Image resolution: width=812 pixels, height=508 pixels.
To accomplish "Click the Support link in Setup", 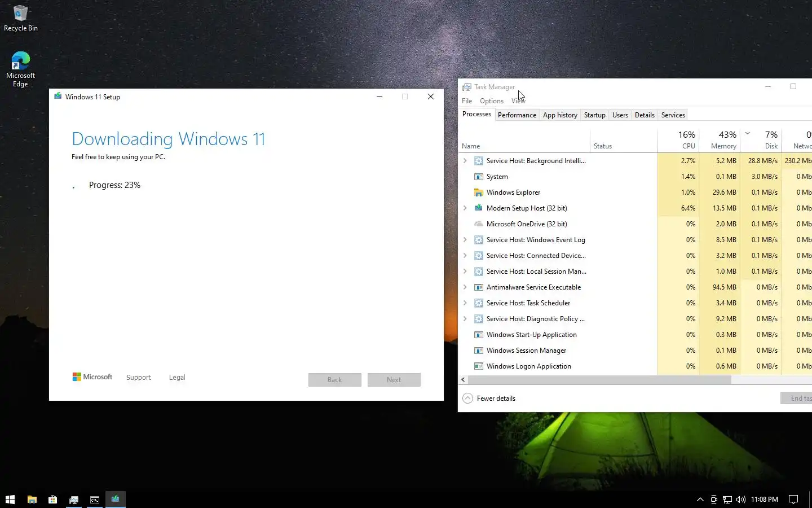I will 139,378.
